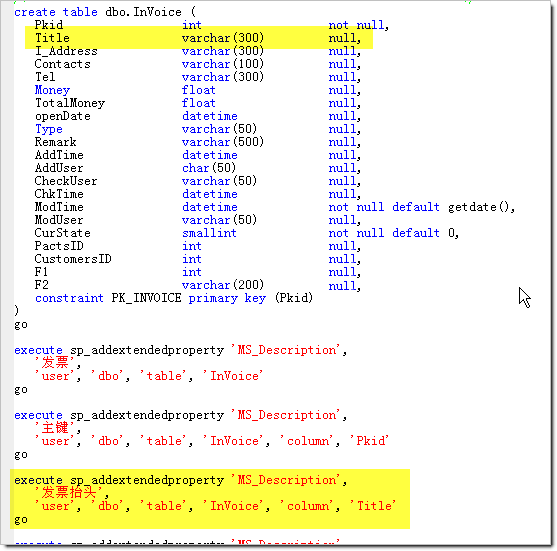Select 'default 0' on the CurState row
557x551 pixels.
[x=425, y=233]
